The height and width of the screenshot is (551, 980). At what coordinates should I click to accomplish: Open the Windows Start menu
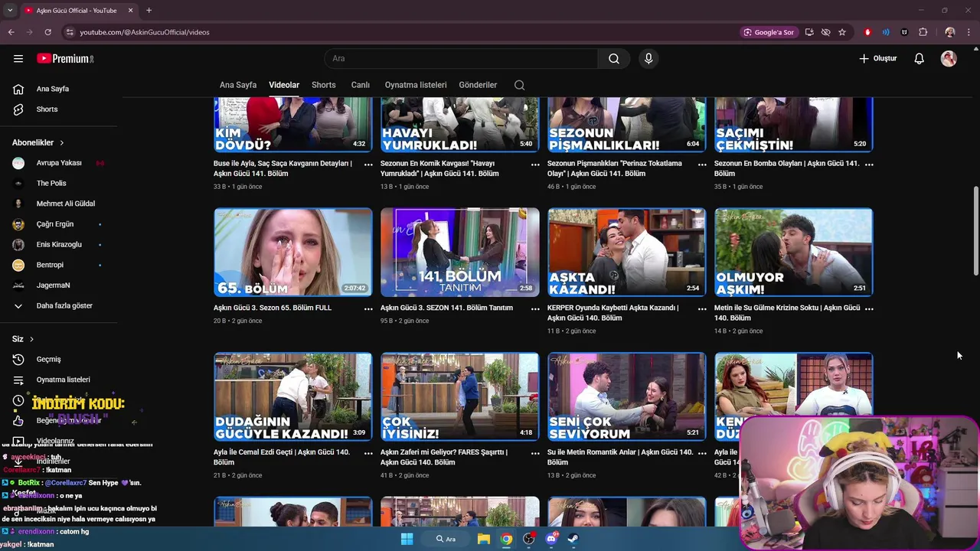coord(407,539)
